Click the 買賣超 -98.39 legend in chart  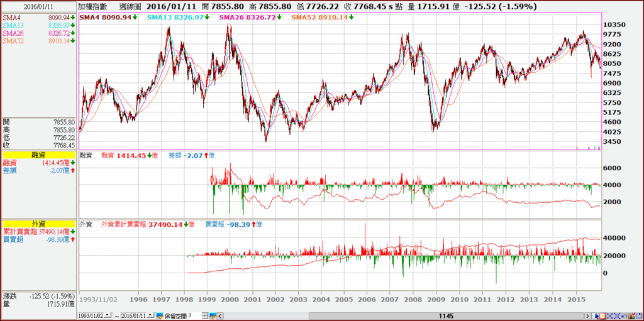pyautogui.click(x=233, y=224)
